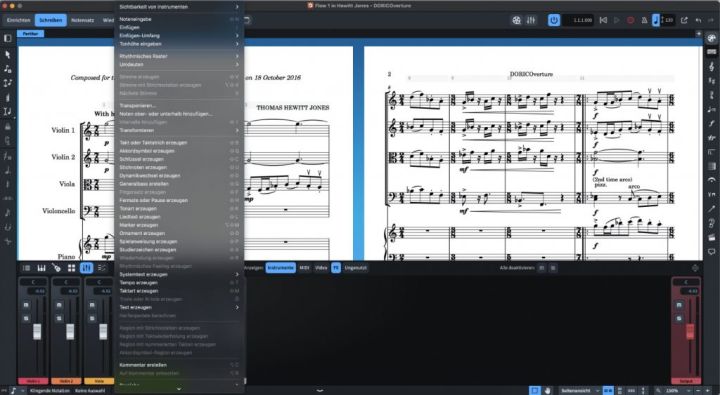Open the holds and pauses fermata panel
The image size is (720, 395).
(x=711, y=180)
